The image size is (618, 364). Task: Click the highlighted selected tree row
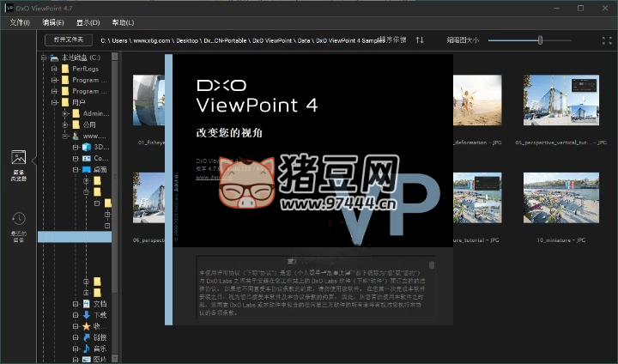point(75,237)
